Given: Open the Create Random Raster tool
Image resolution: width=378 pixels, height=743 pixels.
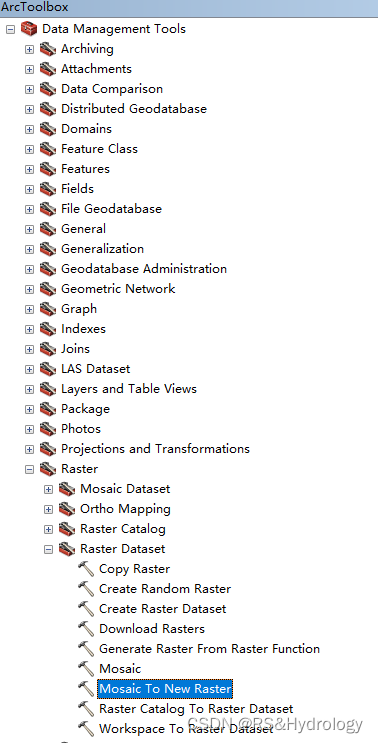Looking at the screenshot, I should [165, 589].
